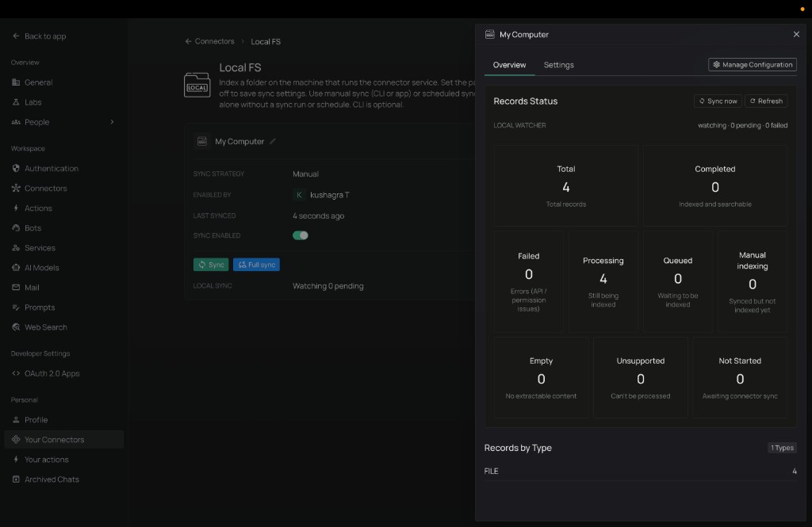Expand the People submenu chevron
The width and height of the screenshot is (812, 527).
pos(112,122)
